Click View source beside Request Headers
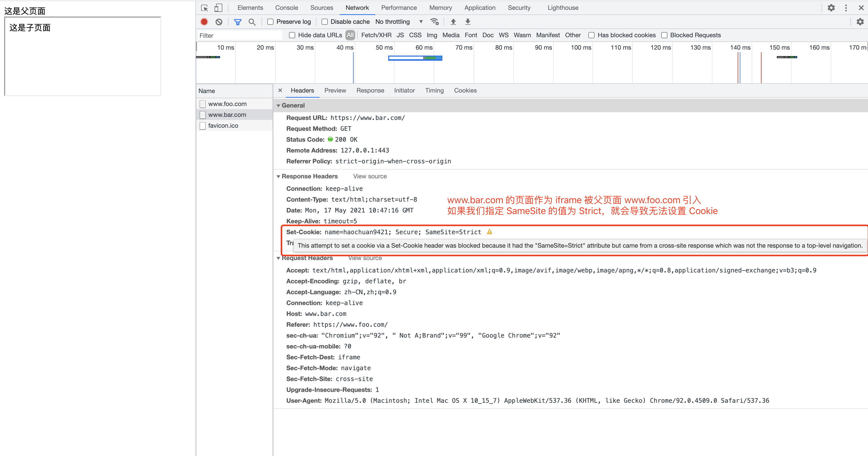 (x=365, y=258)
